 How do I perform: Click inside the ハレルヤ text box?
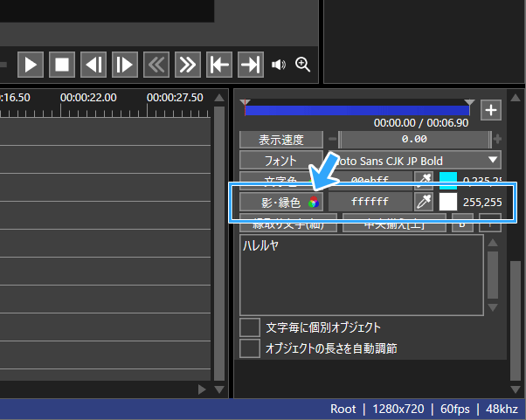(x=362, y=275)
